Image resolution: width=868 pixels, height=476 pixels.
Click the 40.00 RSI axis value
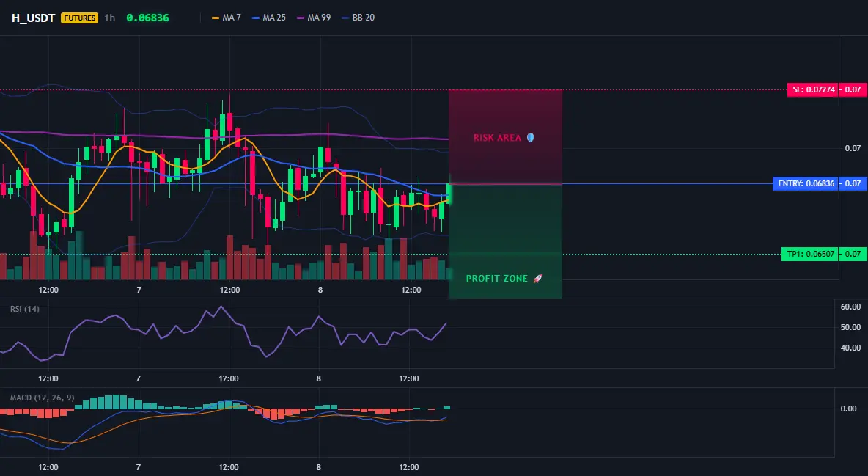coord(850,348)
